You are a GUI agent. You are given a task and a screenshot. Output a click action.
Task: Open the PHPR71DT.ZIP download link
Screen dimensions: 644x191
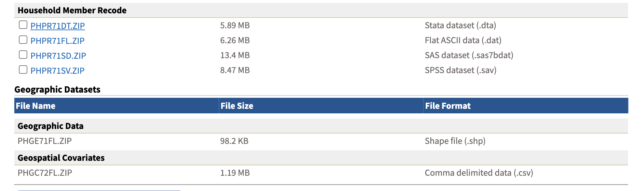point(58,26)
